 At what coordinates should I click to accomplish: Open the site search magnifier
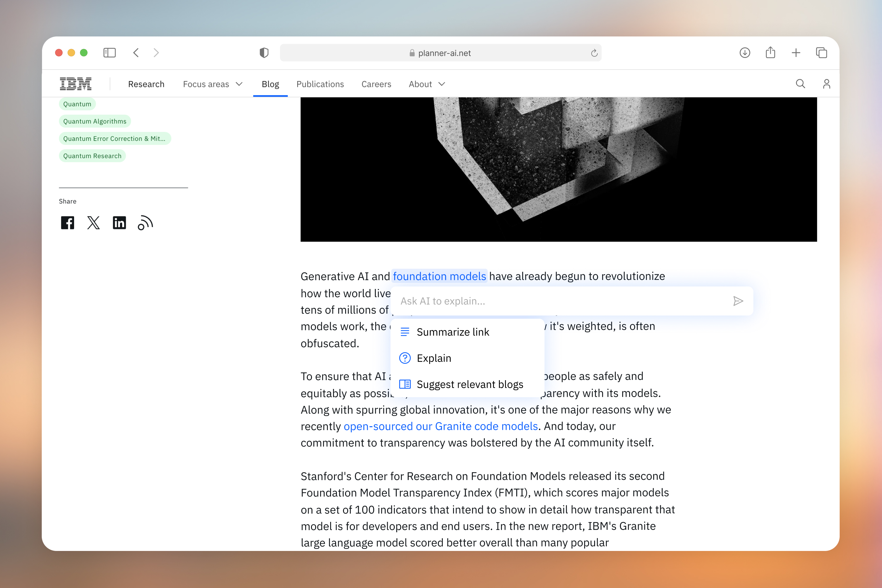click(800, 84)
